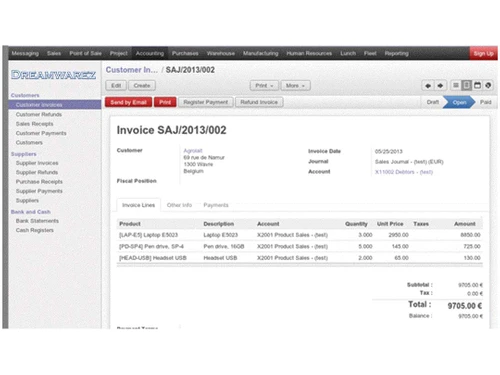Open the Manufacturing menu
The width and height of the screenshot is (500, 375).
(260, 53)
